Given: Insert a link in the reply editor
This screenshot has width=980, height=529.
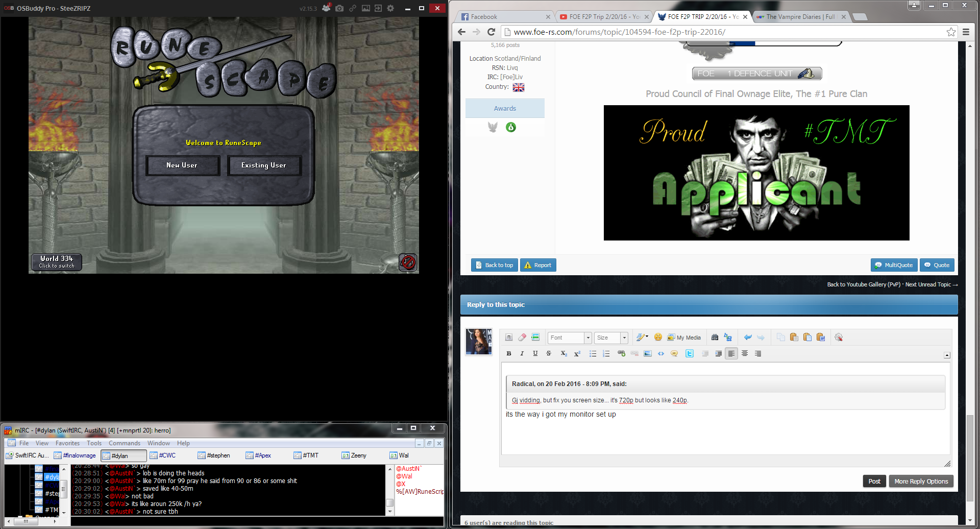Looking at the screenshot, I should coord(621,353).
